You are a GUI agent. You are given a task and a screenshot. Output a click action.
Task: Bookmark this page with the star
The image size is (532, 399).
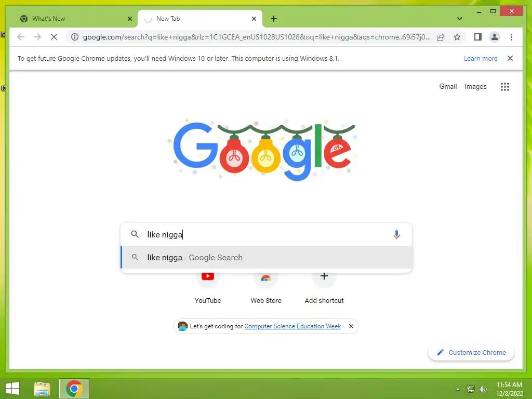[x=457, y=37]
